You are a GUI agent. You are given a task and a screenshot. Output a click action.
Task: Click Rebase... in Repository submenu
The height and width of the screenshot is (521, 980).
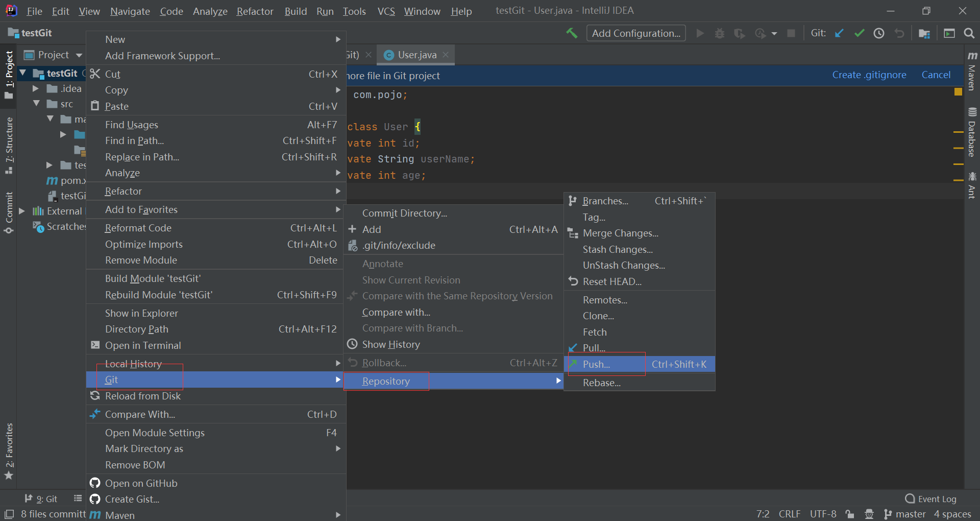640,383
